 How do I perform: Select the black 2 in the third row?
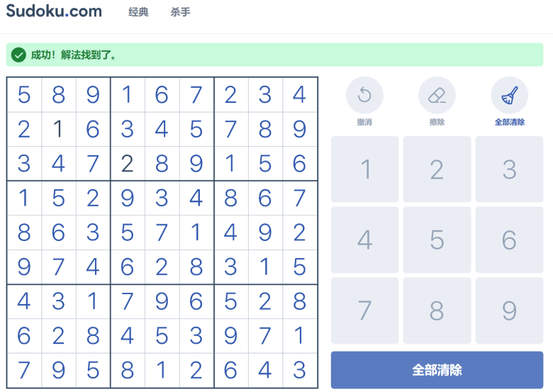tap(128, 164)
